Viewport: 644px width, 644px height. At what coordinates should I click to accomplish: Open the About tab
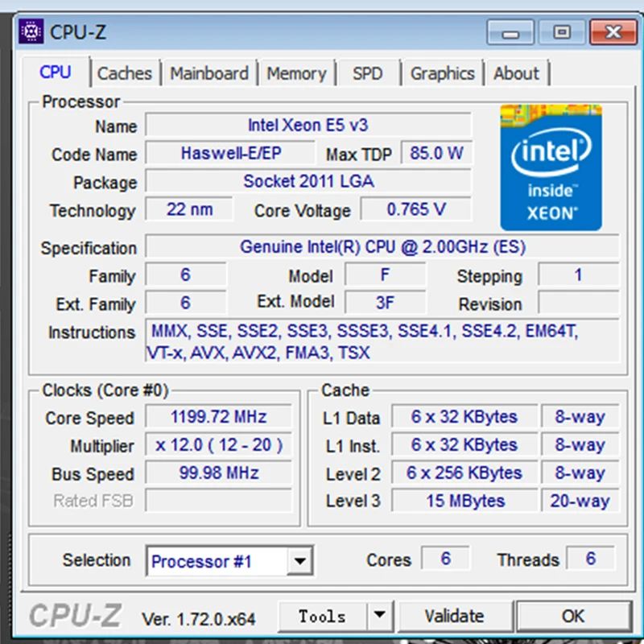point(516,74)
